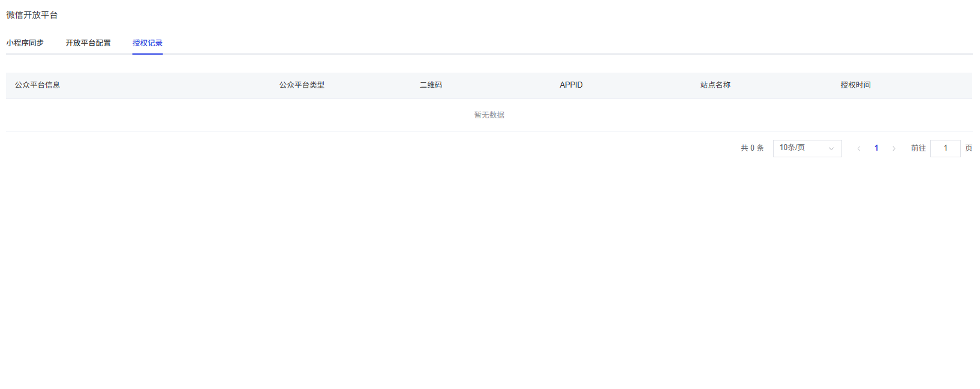Click the next page arrow icon

click(894, 148)
